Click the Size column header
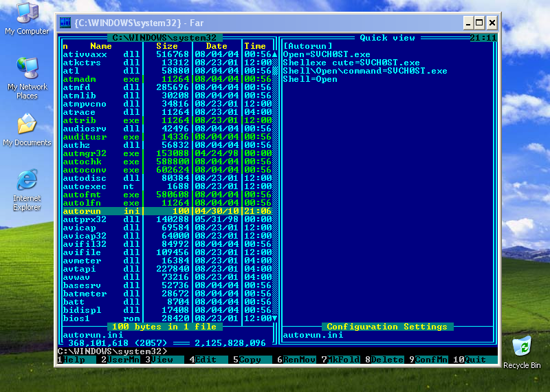Image resolution: width=550 pixels, height=392 pixels. [x=167, y=46]
